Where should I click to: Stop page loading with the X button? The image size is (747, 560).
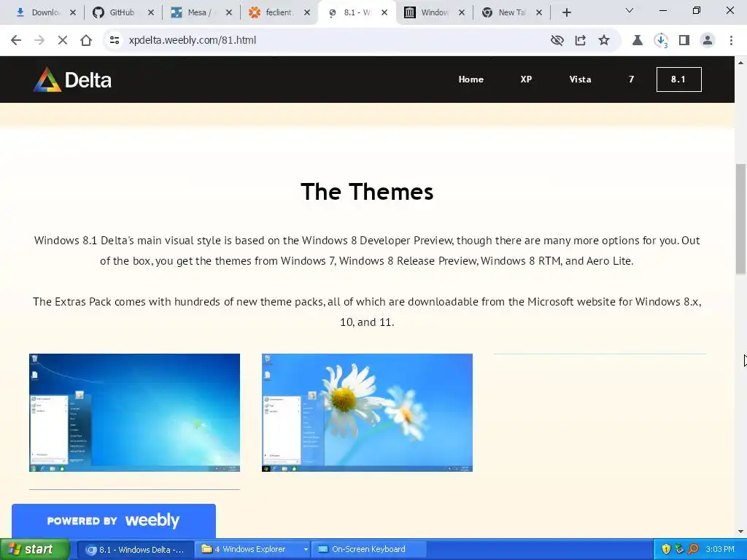pyautogui.click(x=63, y=40)
